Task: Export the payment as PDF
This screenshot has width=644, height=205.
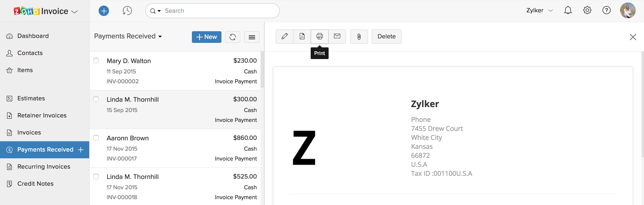Action: coord(302,37)
